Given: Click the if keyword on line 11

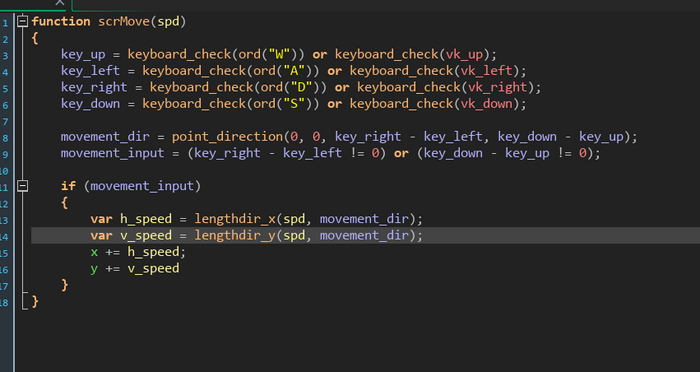Looking at the screenshot, I should (68, 186).
